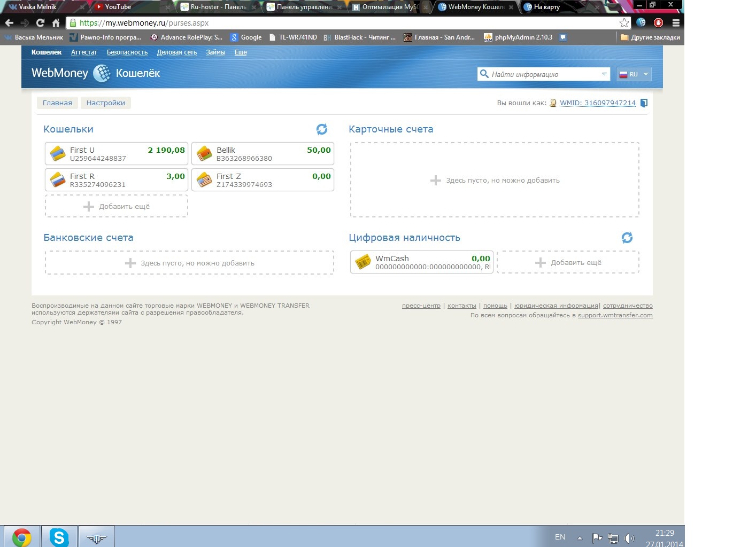The height and width of the screenshot is (547, 756).
Task: Click the B363268966380 wallet number
Action: coord(244,159)
